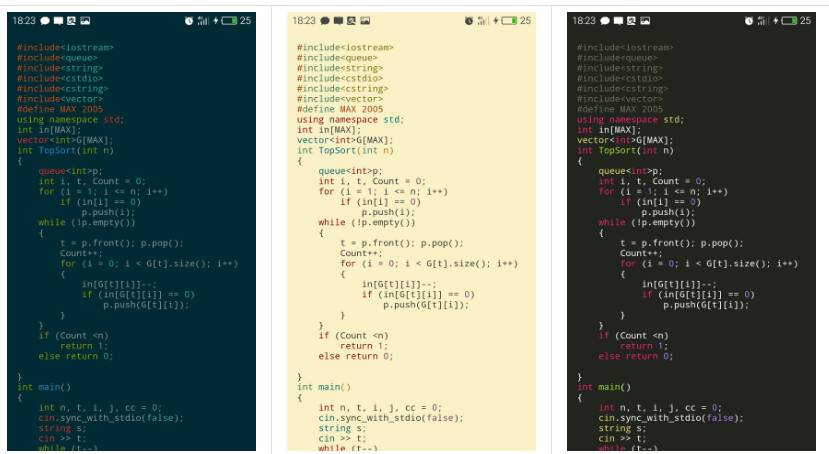Tap the signal strength icon in the dark gray screenshot
This screenshot has width=829, height=454.
pyautogui.click(x=764, y=20)
